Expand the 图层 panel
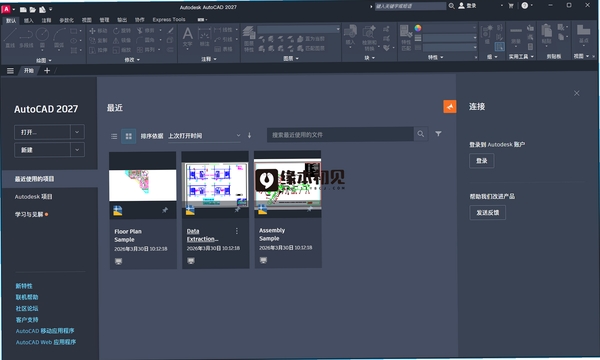Screen dimensions: 600x360 point(290,59)
